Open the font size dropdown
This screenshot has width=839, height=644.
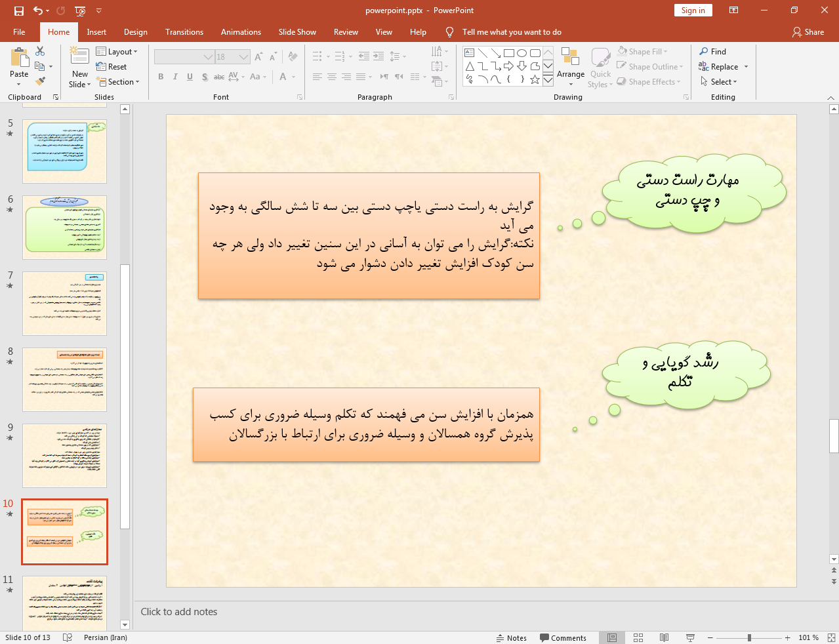[244, 57]
